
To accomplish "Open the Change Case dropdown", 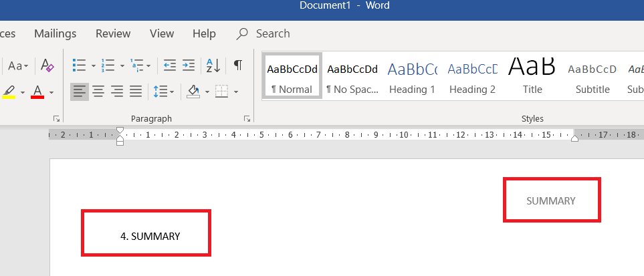I will 17,65.
